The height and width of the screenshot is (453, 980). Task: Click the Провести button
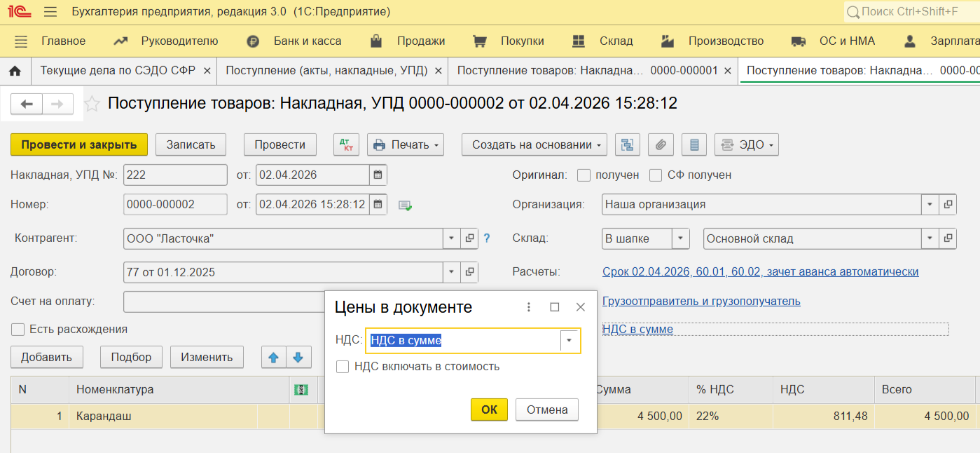(x=280, y=144)
